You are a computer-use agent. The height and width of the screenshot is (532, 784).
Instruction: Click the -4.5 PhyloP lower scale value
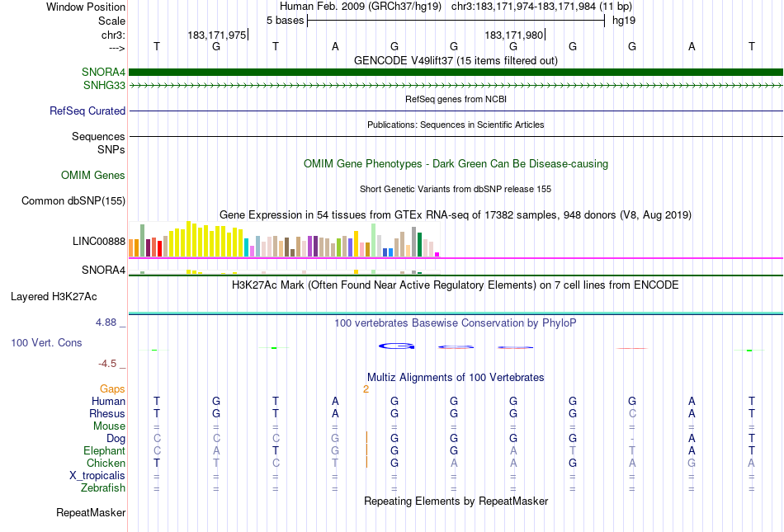tap(107, 364)
